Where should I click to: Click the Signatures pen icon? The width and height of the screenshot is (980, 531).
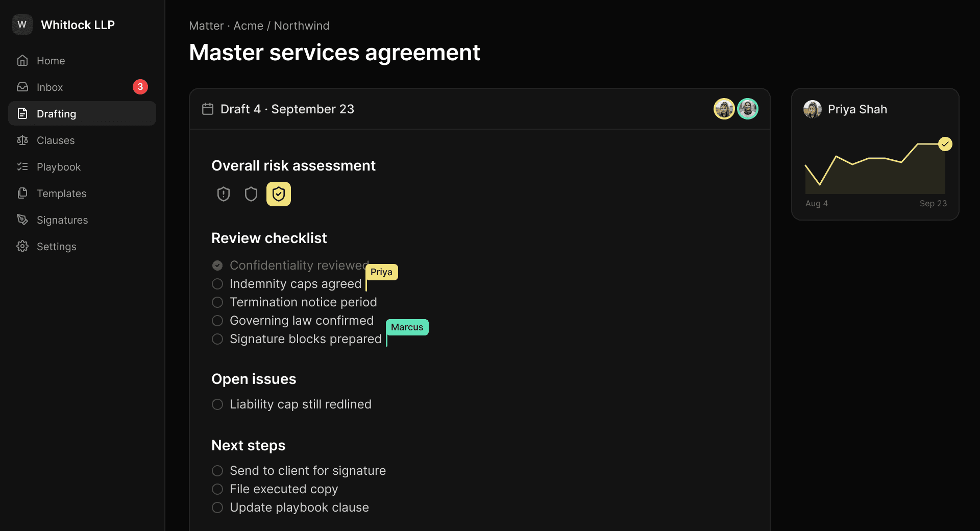pos(22,220)
